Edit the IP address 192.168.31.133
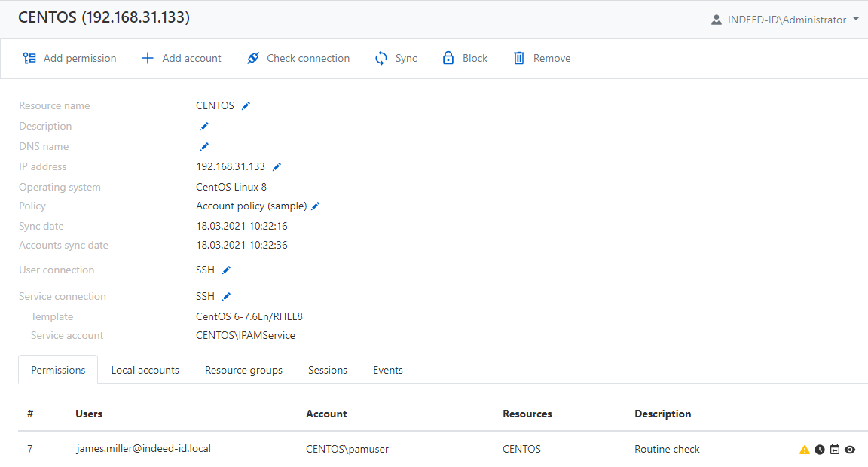This screenshot has width=868, height=467. tap(277, 167)
